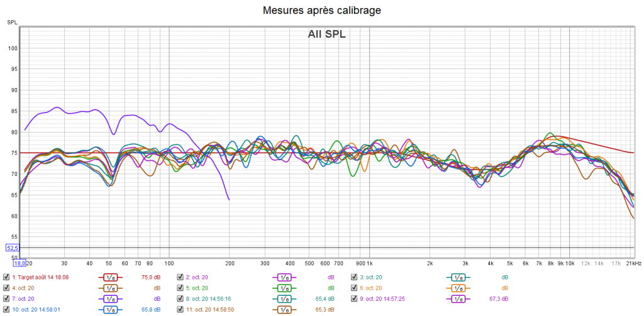Click the green 1/6 smoothing icon of trace 5
The height and width of the screenshot is (316, 644).
click(x=284, y=288)
